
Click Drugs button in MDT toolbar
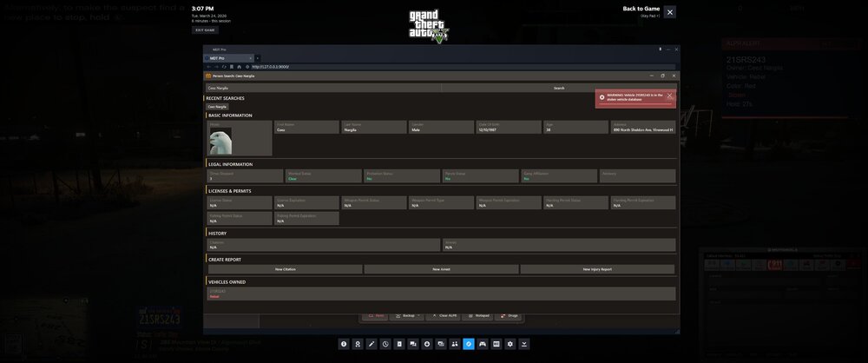(x=508, y=316)
